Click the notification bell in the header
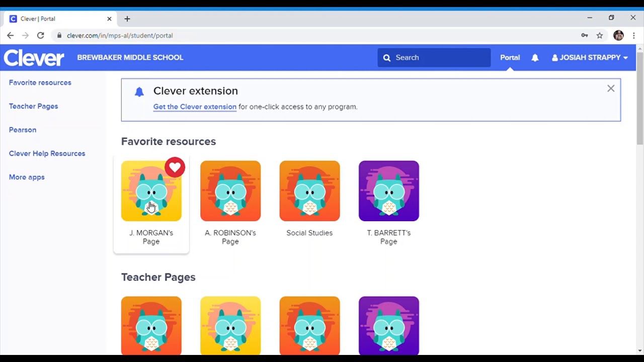The width and height of the screenshot is (644, 362). pyautogui.click(x=535, y=58)
